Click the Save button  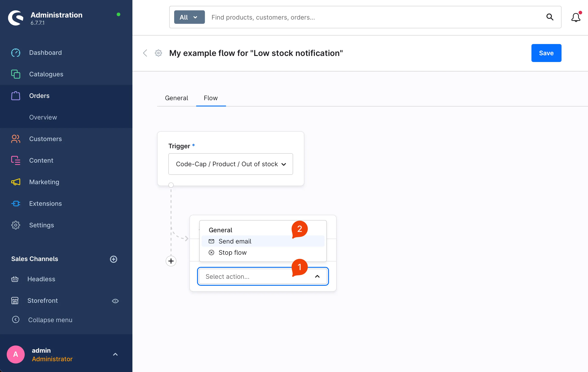tap(546, 53)
